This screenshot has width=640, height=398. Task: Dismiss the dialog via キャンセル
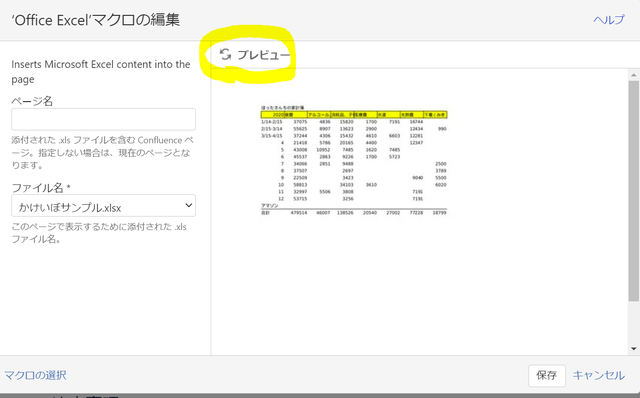point(598,375)
